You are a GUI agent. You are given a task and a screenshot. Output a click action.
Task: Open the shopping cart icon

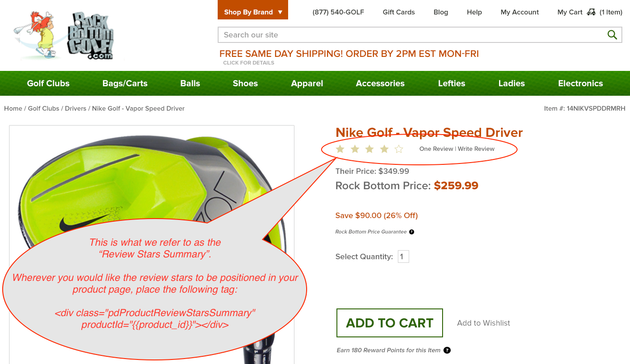591,12
